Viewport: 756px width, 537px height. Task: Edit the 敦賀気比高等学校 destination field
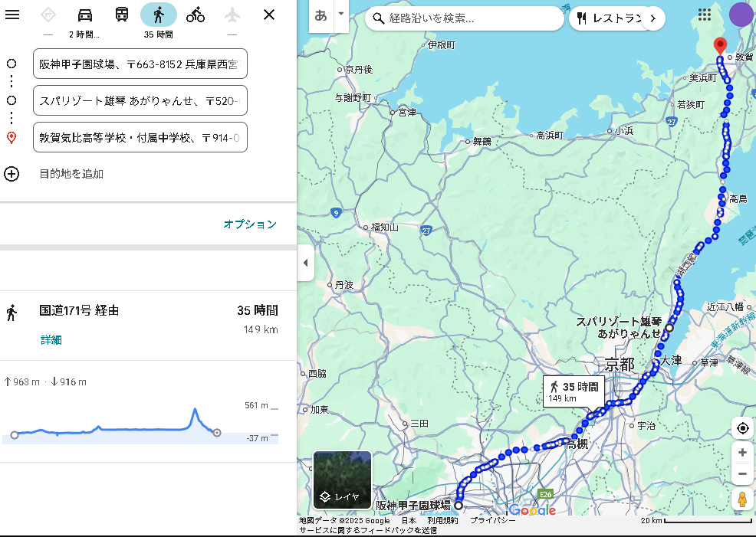(x=140, y=137)
